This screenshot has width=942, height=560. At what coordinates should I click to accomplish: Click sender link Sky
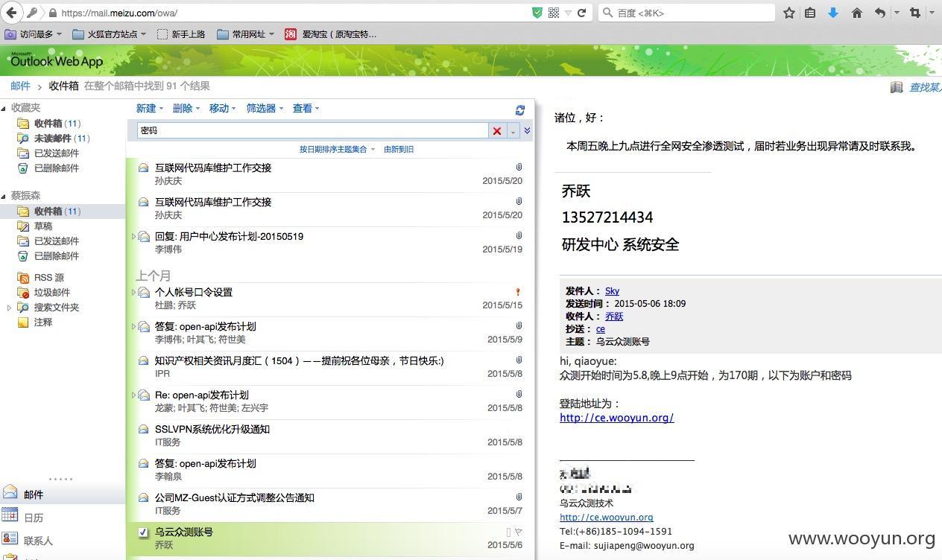[612, 291]
